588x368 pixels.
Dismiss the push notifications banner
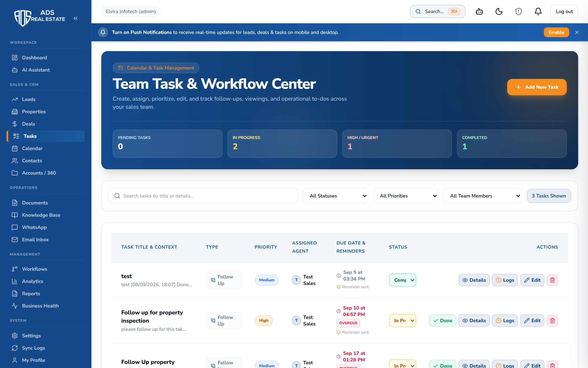tap(577, 32)
